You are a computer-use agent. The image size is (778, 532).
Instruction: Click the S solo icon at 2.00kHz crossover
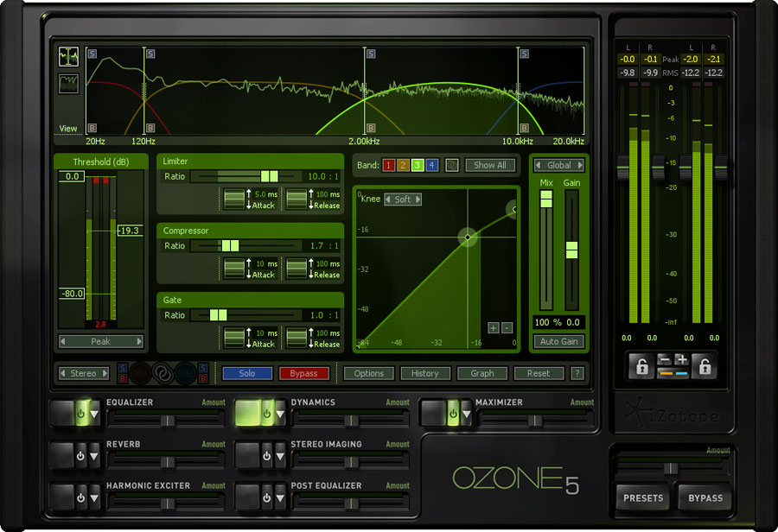click(x=371, y=54)
